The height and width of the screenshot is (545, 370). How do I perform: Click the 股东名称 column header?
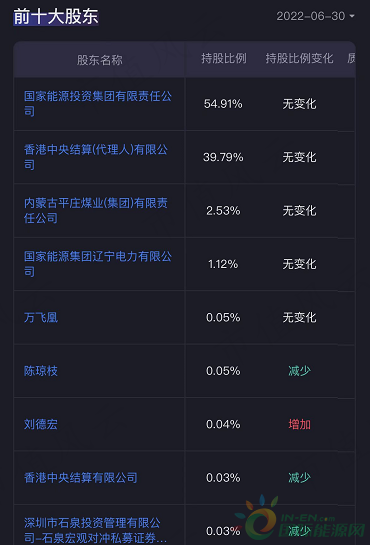tap(100, 60)
